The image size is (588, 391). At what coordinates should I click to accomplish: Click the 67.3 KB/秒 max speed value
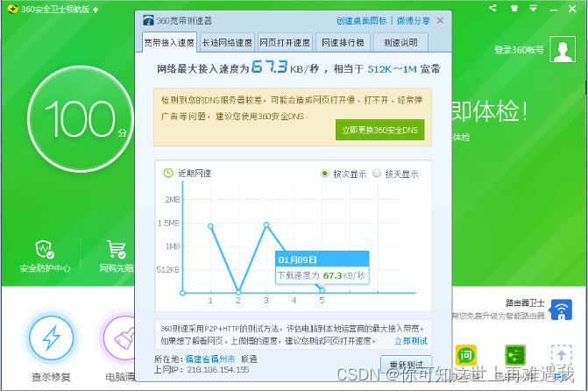tap(269, 67)
